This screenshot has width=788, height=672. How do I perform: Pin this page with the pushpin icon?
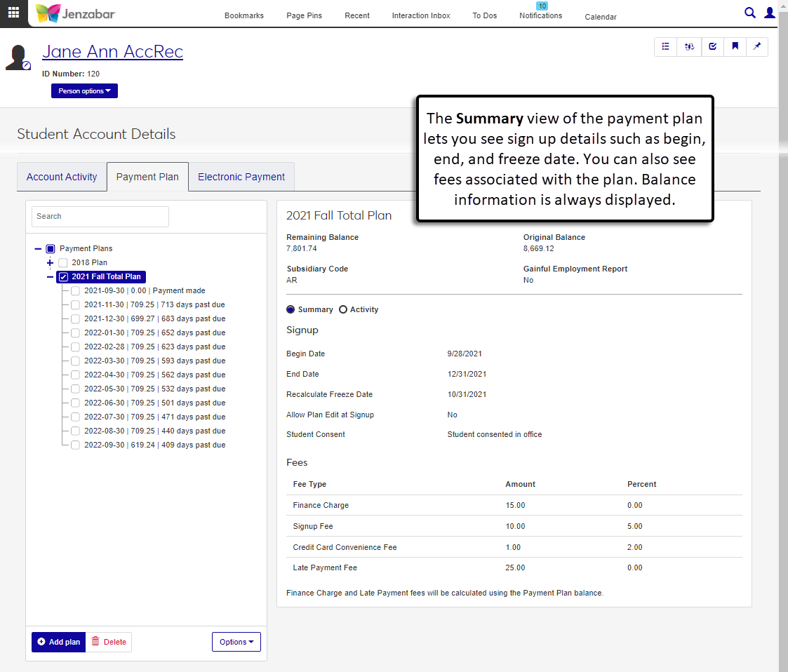757,46
